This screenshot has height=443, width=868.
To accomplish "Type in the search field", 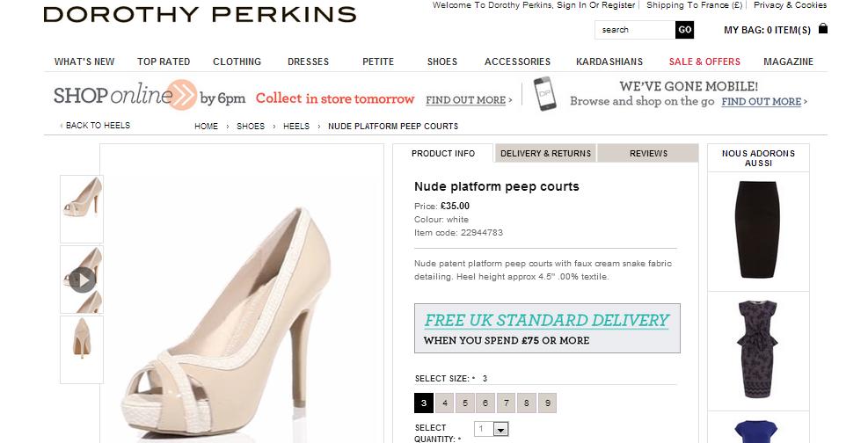I will coord(635,30).
